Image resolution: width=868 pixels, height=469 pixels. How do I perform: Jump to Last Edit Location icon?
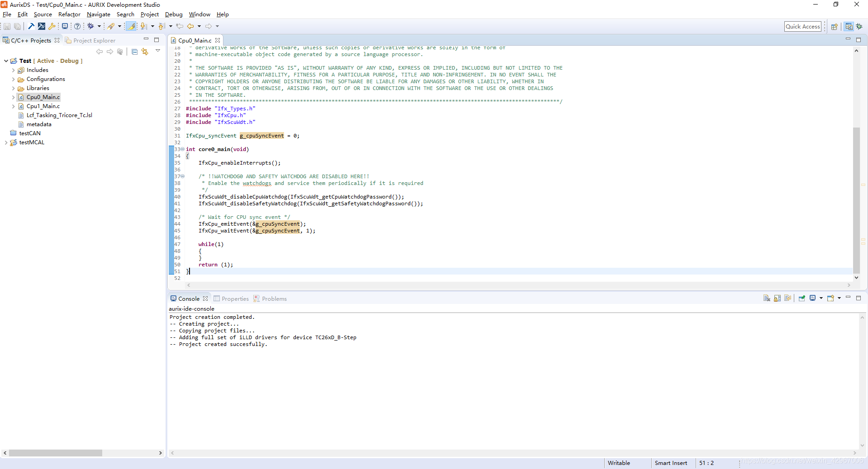(180, 26)
